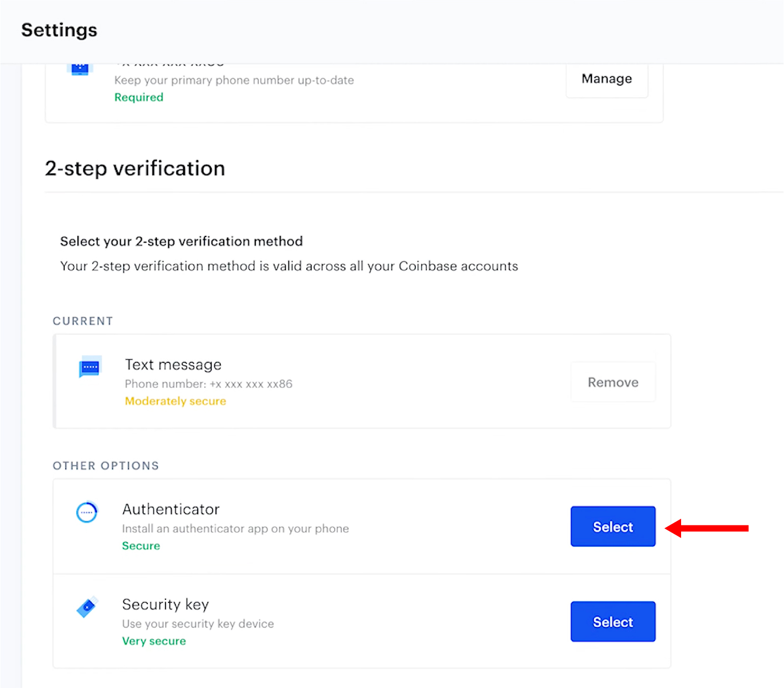Click the OTHER OPTIONS section label
Viewport: 784px width, 688px height.
click(x=106, y=466)
